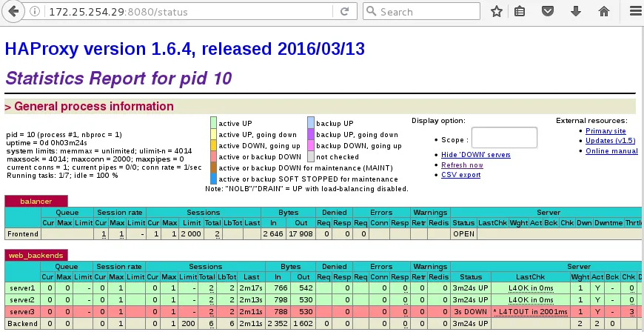Go to the home page icon
This screenshot has height=332, width=644.
[604, 12]
